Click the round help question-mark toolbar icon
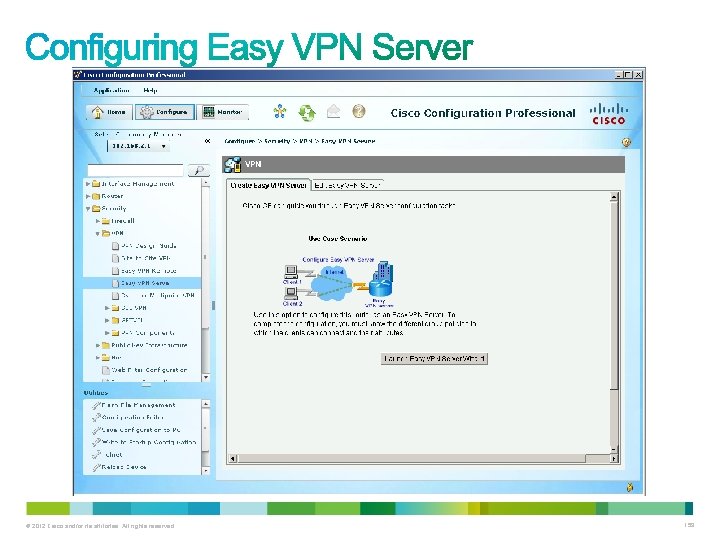Viewport: 720px width, 540px height. pos(359,111)
